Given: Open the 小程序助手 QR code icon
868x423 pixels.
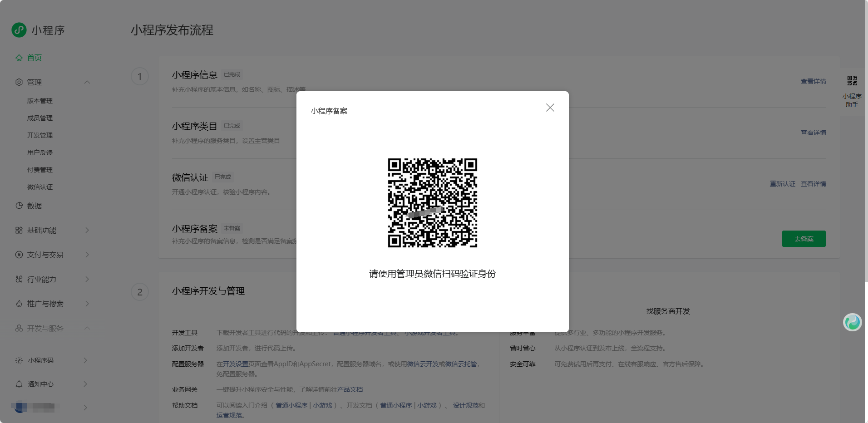Looking at the screenshot, I should tap(852, 81).
